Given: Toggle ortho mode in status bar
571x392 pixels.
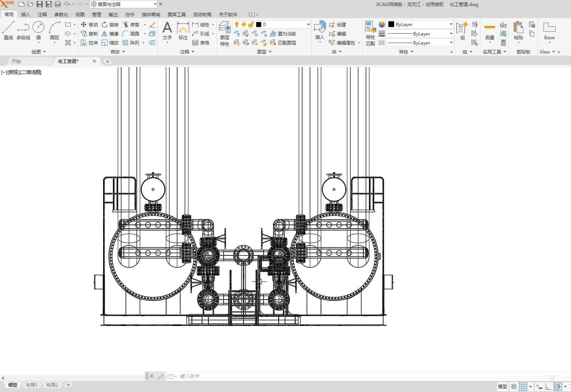Looking at the screenshot, I should coord(548,386).
